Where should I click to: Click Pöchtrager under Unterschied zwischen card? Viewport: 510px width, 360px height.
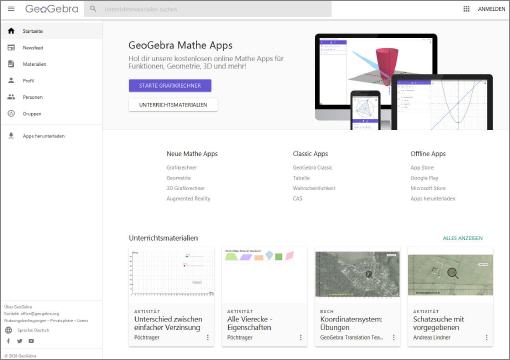[147, 337]
